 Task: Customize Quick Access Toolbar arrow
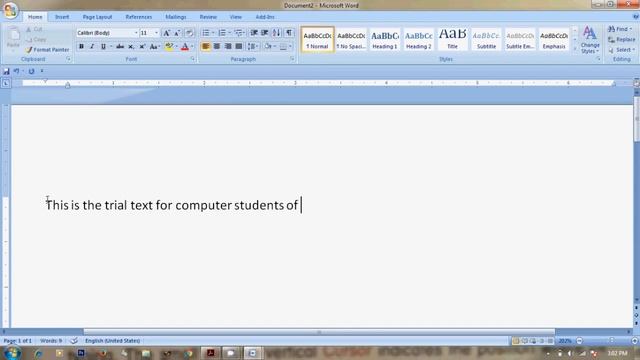pos(42,71)
